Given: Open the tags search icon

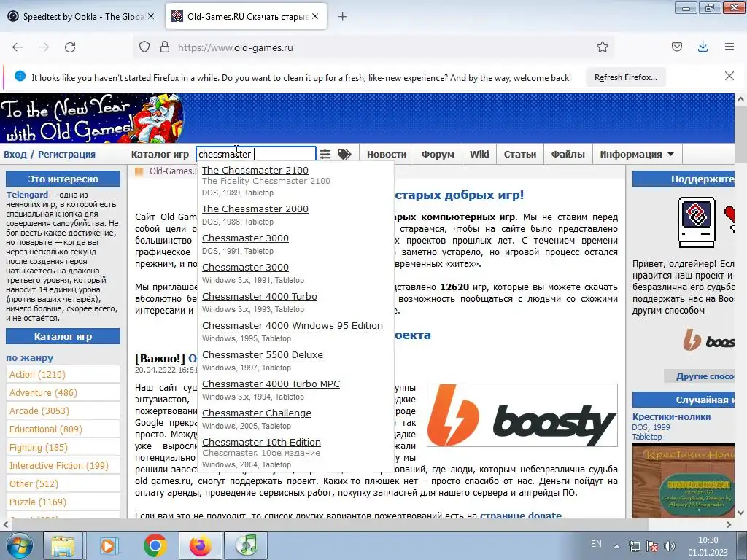Looking at the screenshot, I should click(x=344, y=154).
